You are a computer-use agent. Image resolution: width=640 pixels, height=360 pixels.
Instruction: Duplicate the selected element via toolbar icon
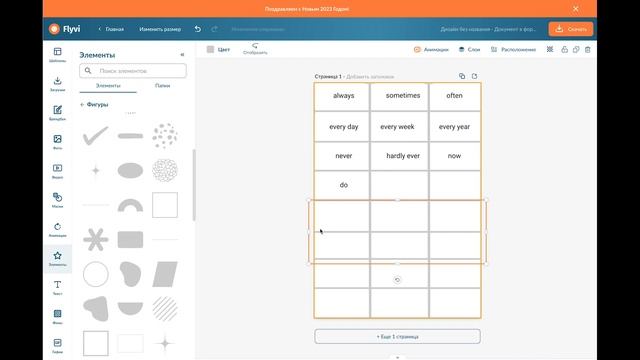point(576,49)
